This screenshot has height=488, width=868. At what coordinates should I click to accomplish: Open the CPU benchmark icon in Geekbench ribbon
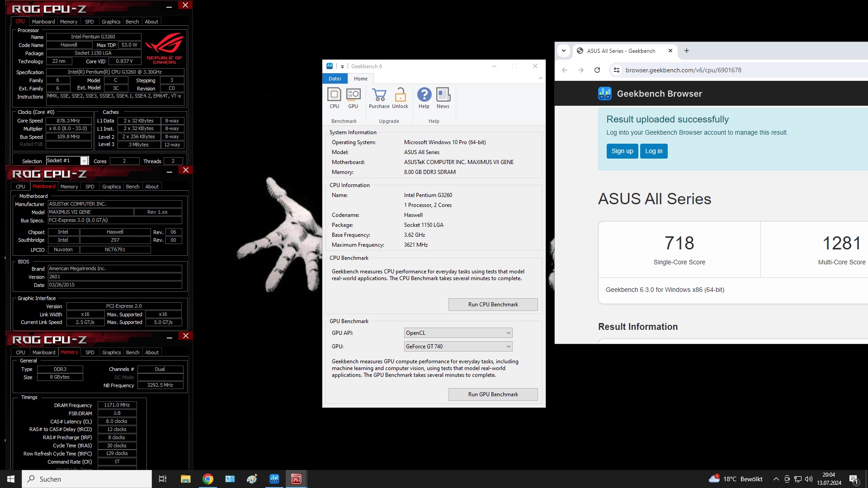pyautogui.click(x=334, y=99)
